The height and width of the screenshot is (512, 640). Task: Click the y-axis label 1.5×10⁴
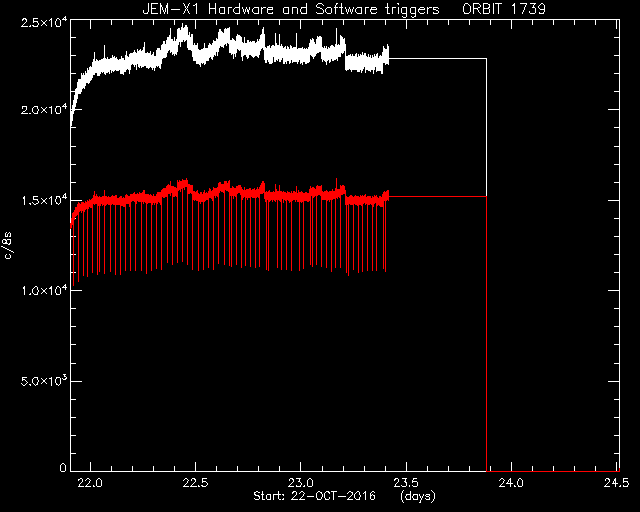(44, 200)
